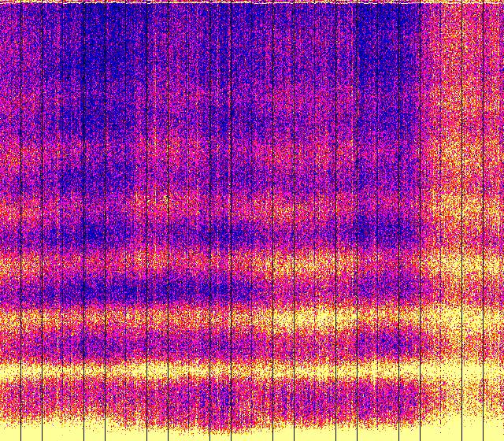Click the dark blue region at top left
This screenshot has height=441, width=504.
point(87,47)
